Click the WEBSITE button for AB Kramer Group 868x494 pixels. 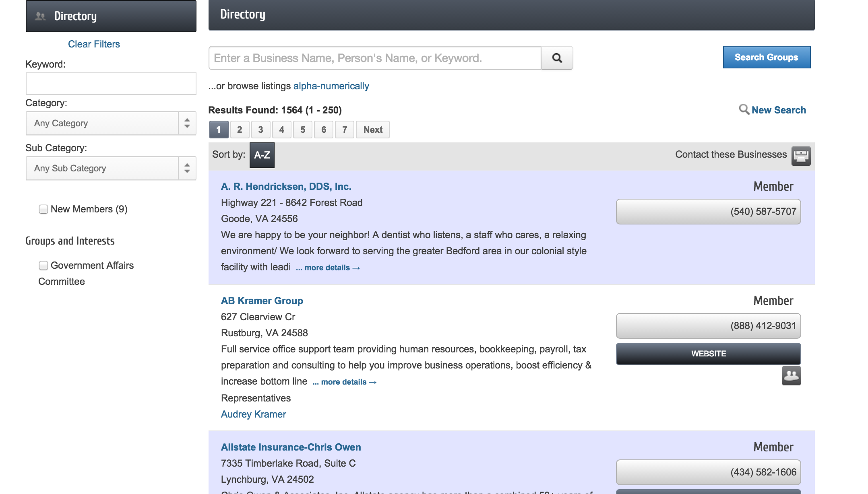tap(709, 354)
